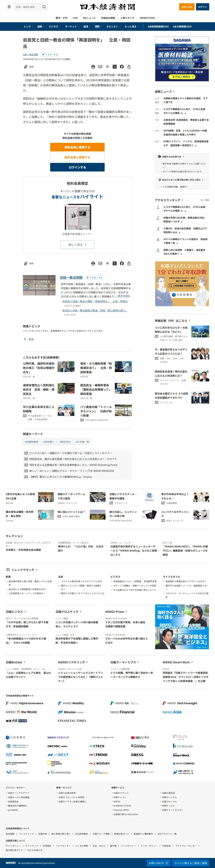
Task: Toggle フォローする in the 旧統一教会問題 topic box
Action: point(94,278)
